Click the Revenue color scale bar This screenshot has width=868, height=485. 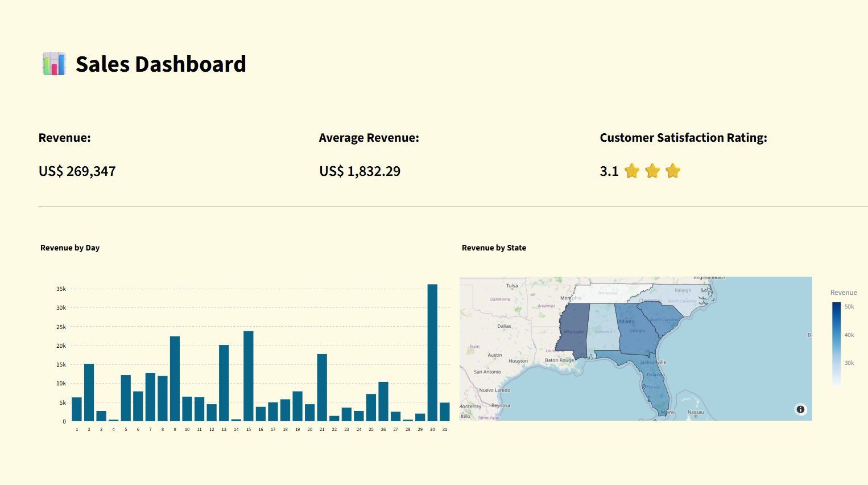[836, 344]
